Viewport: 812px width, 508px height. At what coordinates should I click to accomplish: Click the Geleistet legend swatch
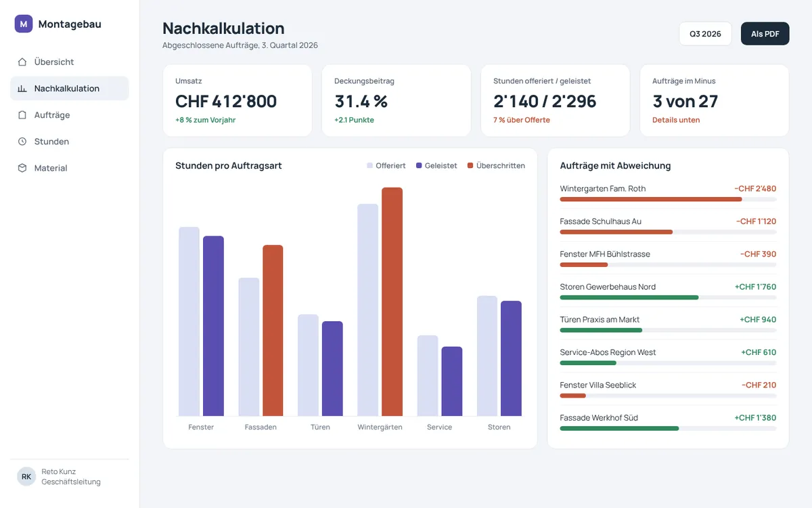419,165
